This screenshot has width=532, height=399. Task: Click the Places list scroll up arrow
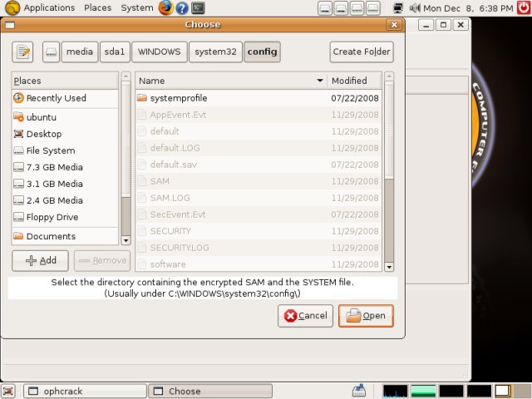click(126, 76)
